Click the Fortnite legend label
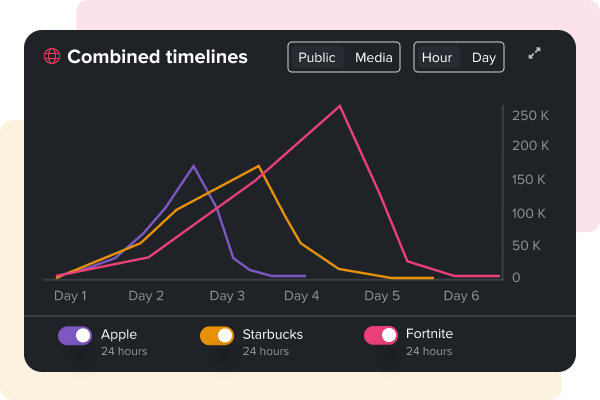Screen dimensions: 600x400 click(x=432, y=335)
